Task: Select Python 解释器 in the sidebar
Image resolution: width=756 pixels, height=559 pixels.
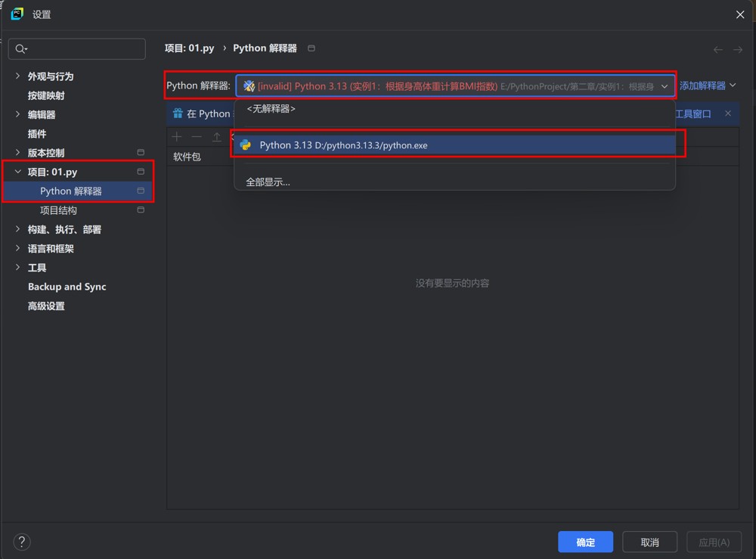Action: click(71, 191)
